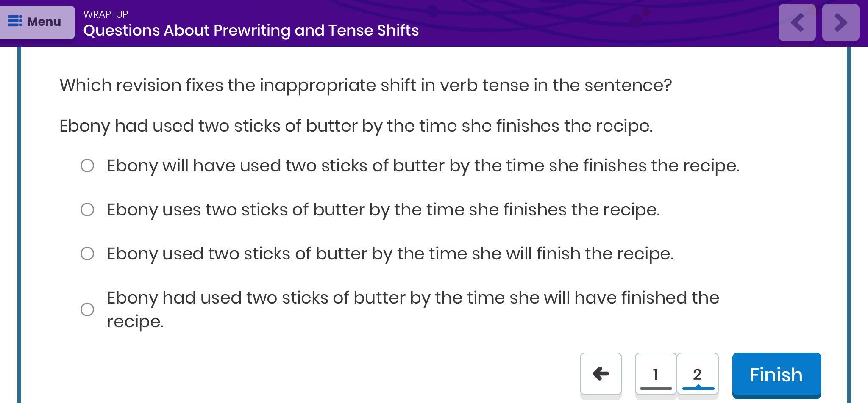Screen dimensions: 868x403
Task: Click the 'Ebony will have used' answer text
Action: [423, 166]
